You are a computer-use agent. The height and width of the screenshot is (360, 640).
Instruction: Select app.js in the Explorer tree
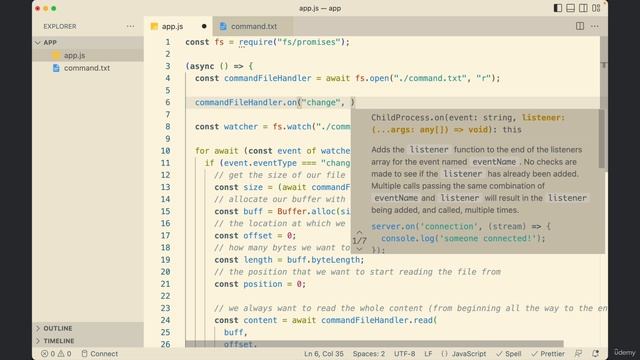point(88,55)
